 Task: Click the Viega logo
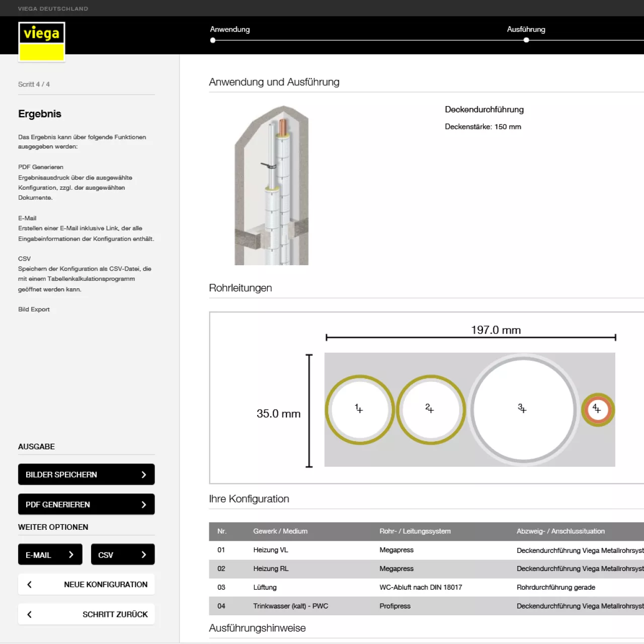(42, 42)
